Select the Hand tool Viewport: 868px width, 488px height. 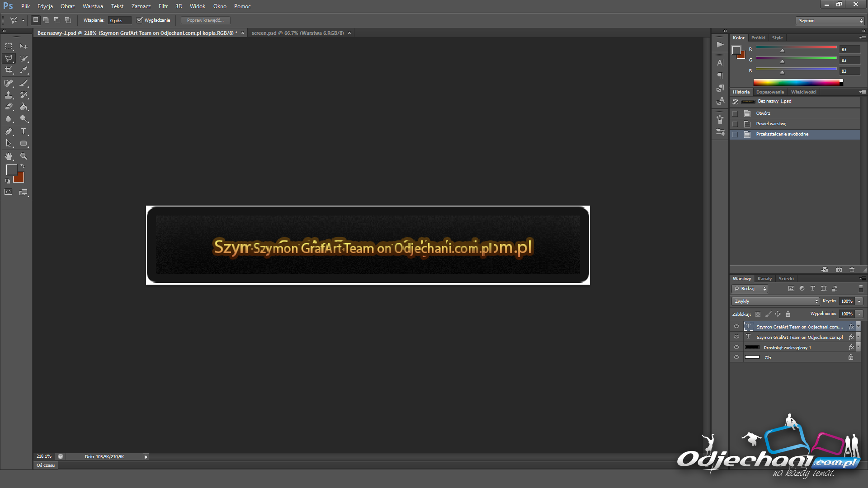[9, 156]
